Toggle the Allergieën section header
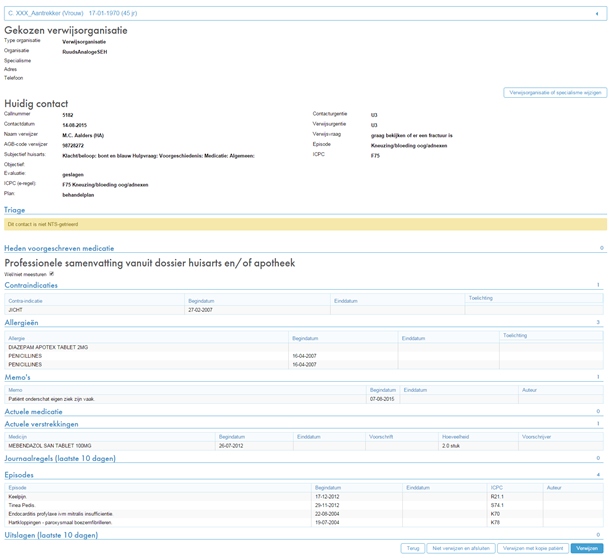Image resolution: width=609 pixels, height=558 pixels. 21,323
